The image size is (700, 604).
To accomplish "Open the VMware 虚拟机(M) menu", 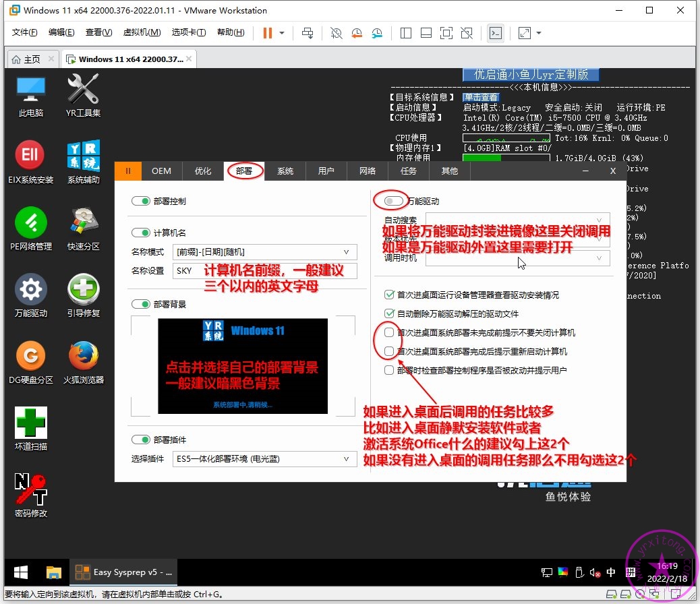I will click(x=142, y=32).
